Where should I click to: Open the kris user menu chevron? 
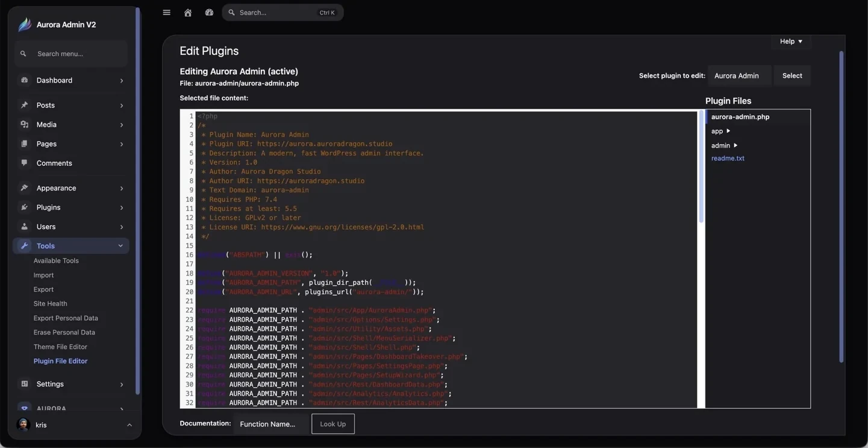point(129,424)
